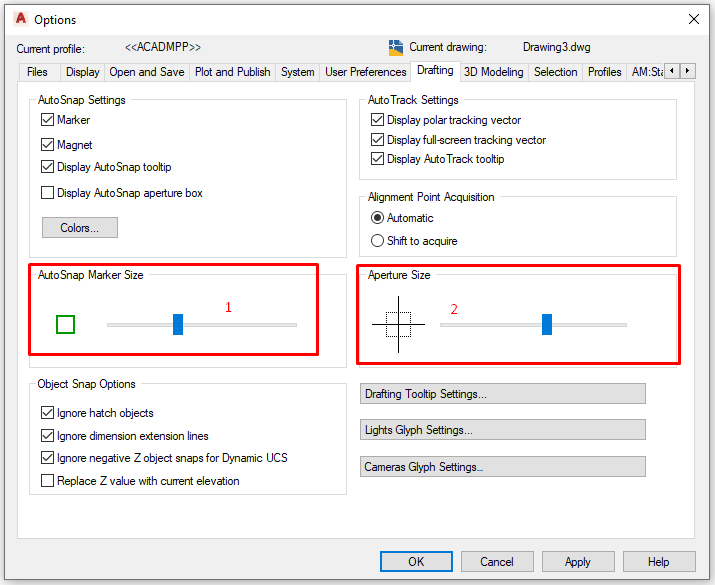Click the green AutoSnap marker preview square
This screenshot has width=715, height=585.
(66, 324)
